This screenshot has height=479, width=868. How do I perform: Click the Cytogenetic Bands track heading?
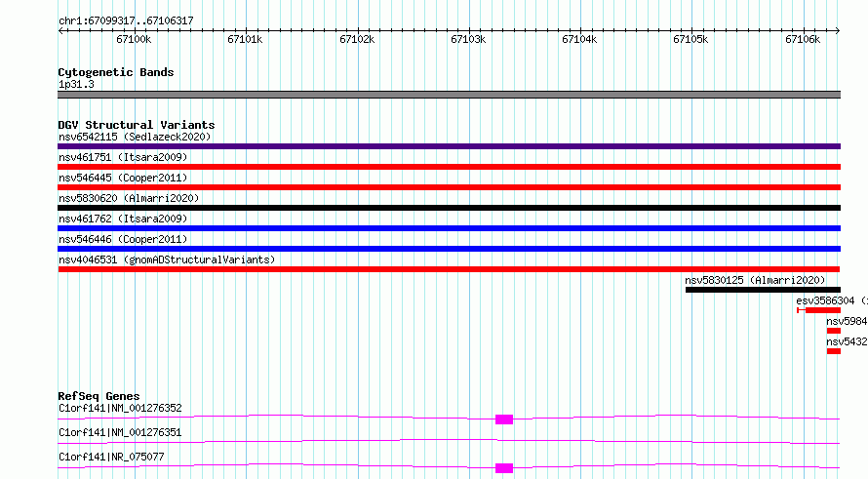point(116,72)
